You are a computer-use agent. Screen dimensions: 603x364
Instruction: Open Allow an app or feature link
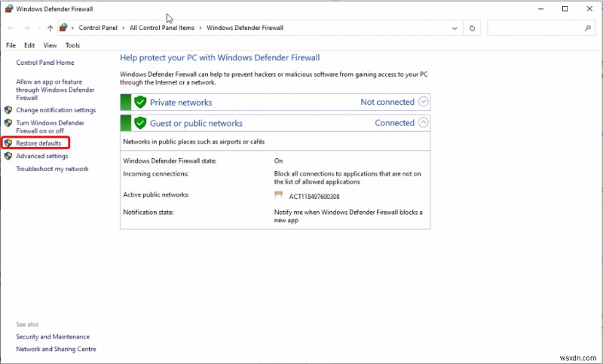coord(55,90)
